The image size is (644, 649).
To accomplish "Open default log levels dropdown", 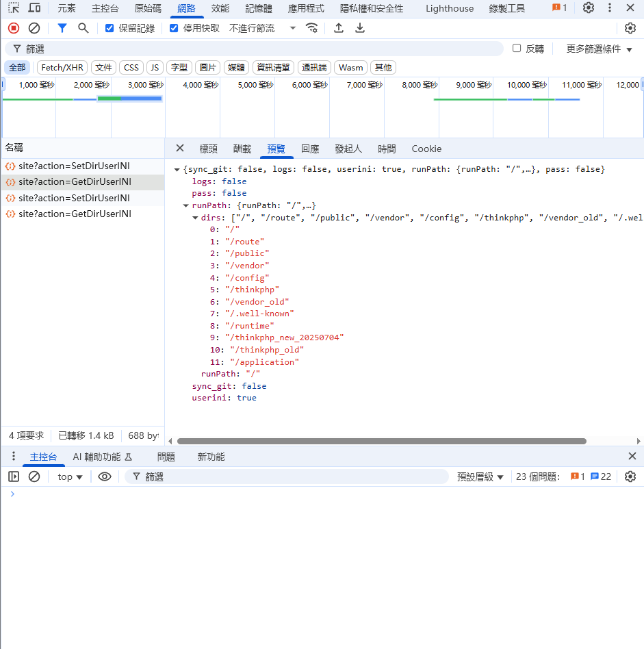I will tap(480, 476).
